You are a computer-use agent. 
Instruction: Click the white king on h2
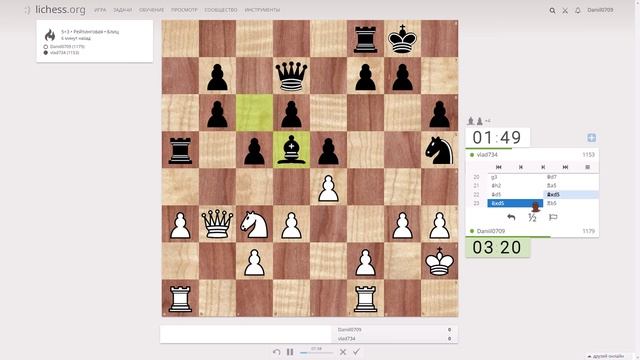click(439, 261)
